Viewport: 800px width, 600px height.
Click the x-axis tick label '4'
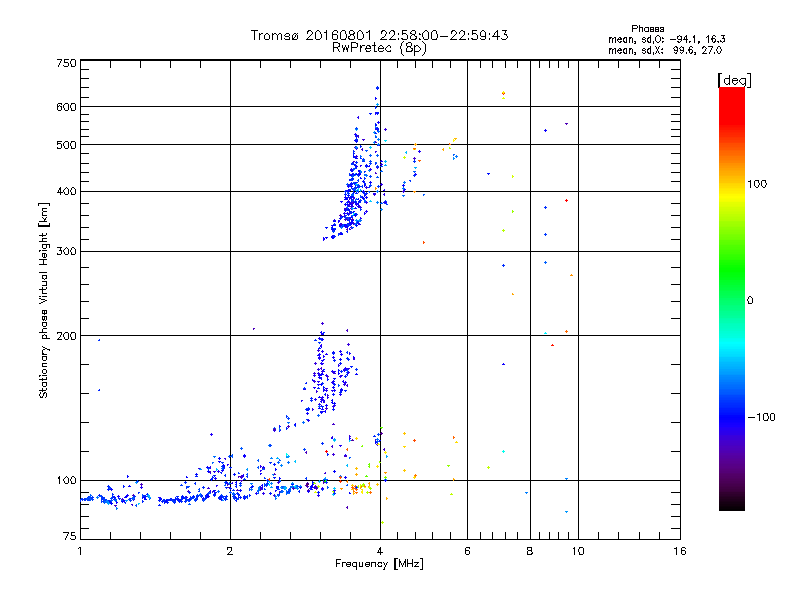[x=380, y=551]
